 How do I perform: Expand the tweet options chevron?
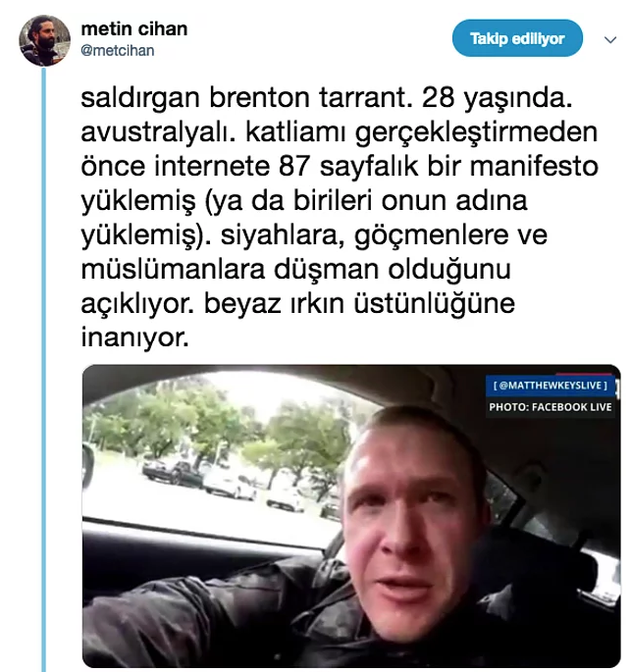click(609, 40)
